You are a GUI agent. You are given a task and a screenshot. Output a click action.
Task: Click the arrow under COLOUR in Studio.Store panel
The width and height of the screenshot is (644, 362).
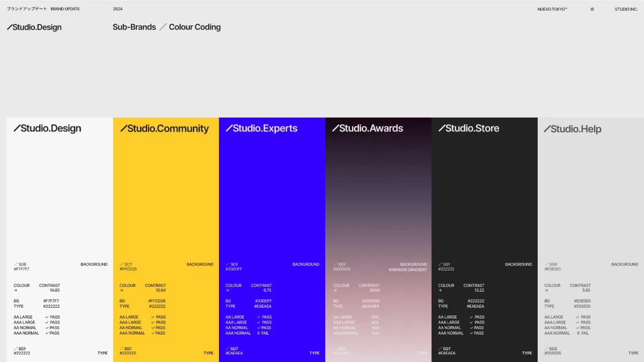coord(440,290)
